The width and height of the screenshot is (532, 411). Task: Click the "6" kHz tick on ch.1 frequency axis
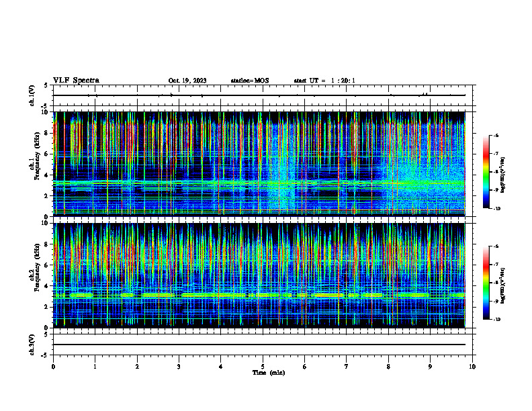(x=47, y=154)
